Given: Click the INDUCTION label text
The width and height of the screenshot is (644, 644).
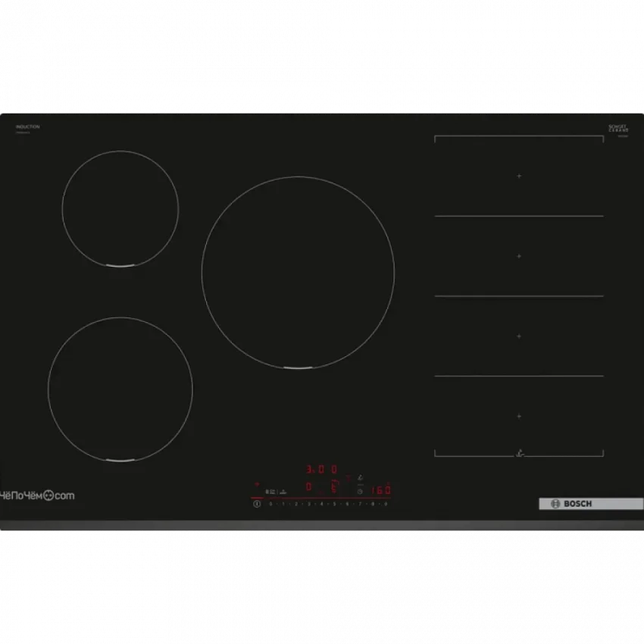Looking at the screenshot, I should pyautogui.click(x=28, y=127).
